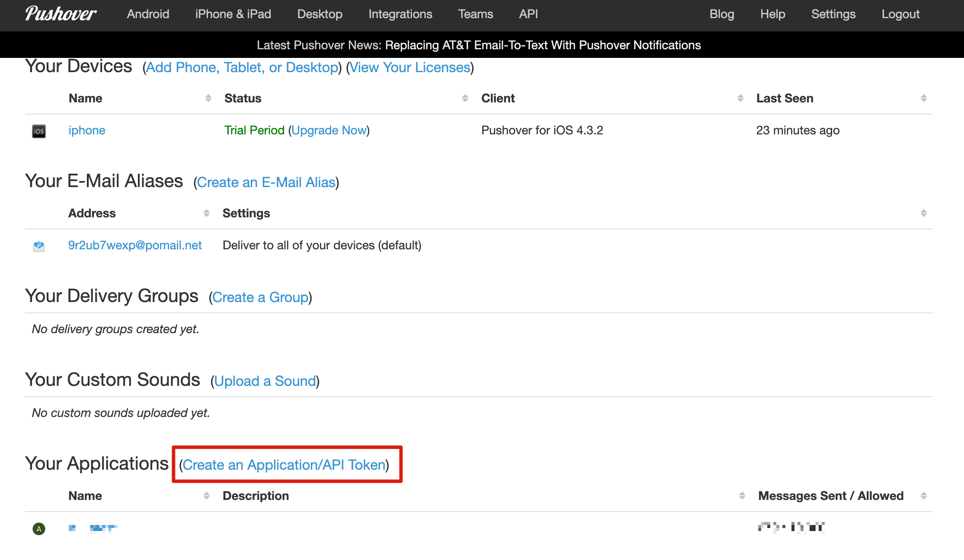Click the blurred messages sent count
This screenshot has height=560, width=964.
[791, 527]
